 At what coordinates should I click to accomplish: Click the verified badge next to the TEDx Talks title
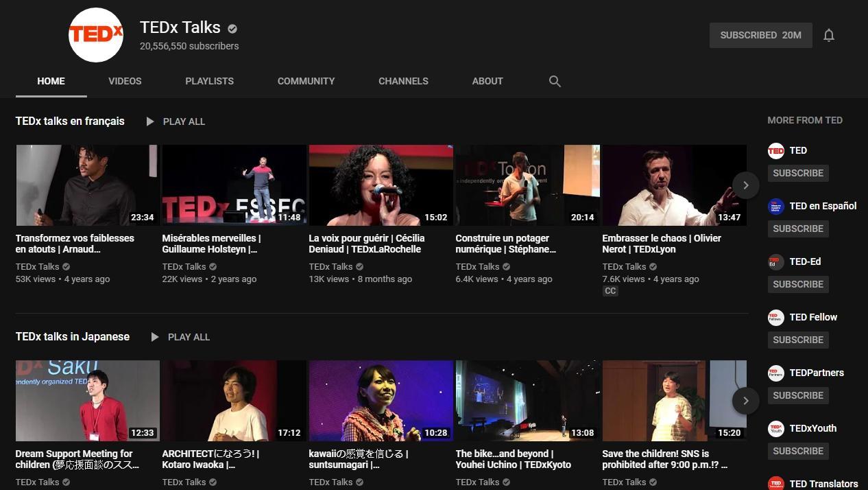click(232, 29)
